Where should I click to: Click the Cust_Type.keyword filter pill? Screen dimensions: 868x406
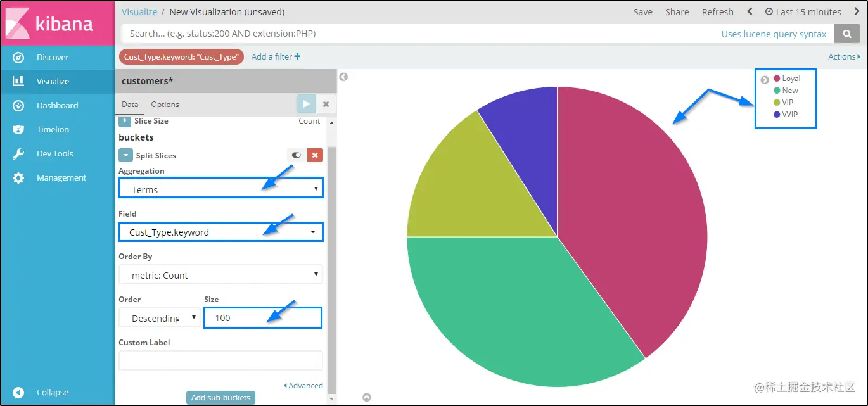point(181,56)
